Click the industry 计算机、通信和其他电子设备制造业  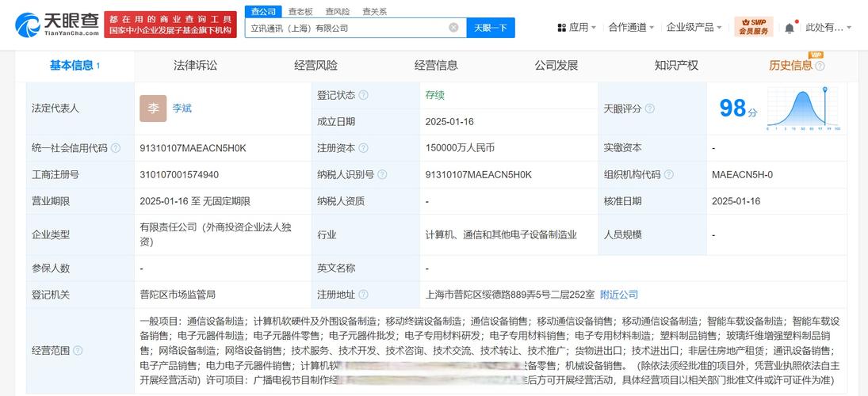pos(502,234)
